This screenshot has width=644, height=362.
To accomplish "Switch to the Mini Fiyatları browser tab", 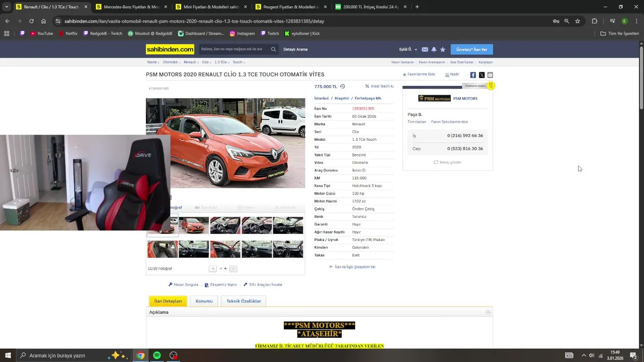I will point(211,7).
